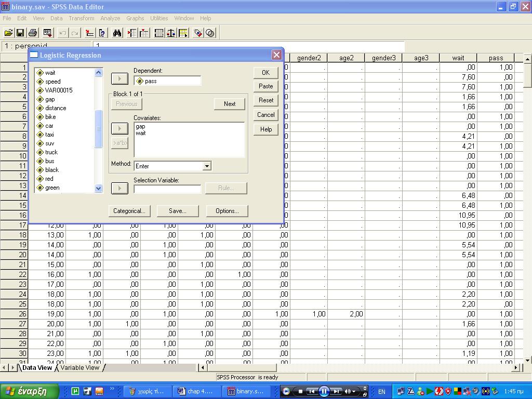The width and height of the screenshot is (532, 399).
Task: Click the Dependent field containing pass
Action: pos(167,81)
